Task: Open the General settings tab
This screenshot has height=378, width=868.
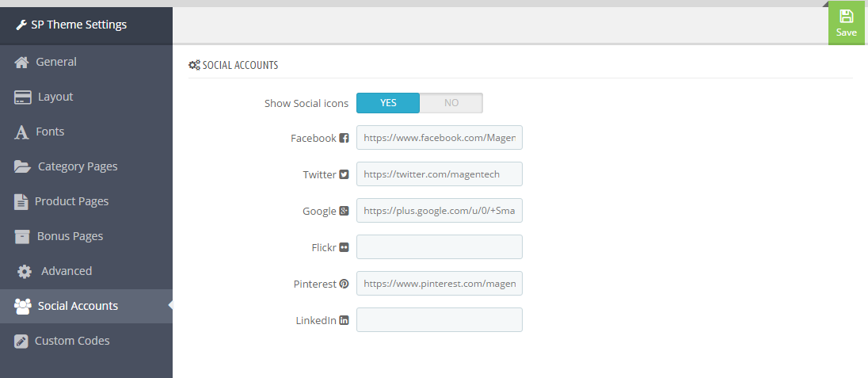Action: click(86, 62)
